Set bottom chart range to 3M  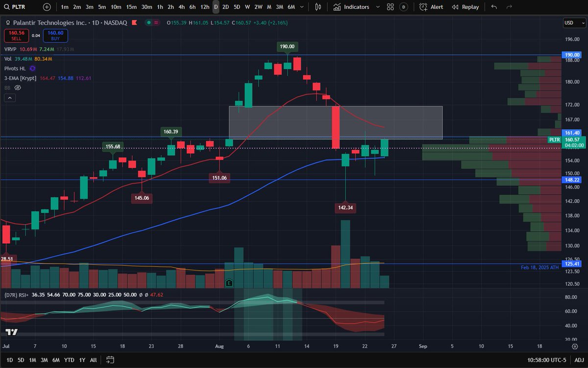(x=45, y=360)
